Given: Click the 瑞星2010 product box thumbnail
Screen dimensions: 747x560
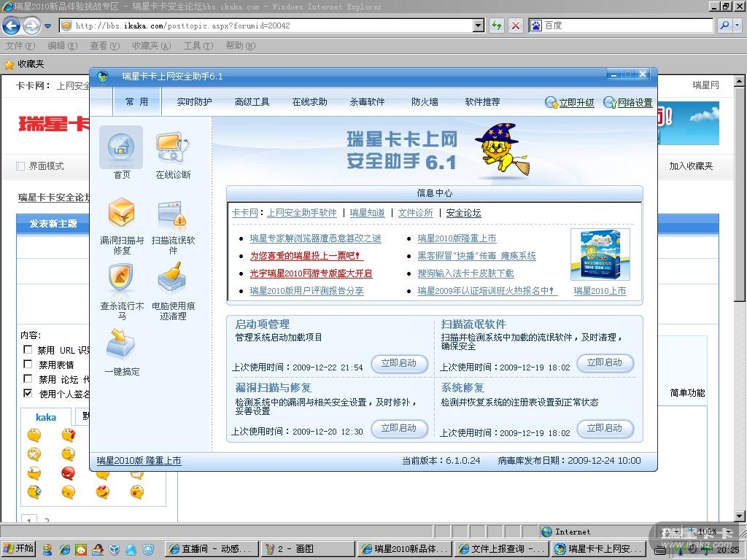Looking at the screenshot, I should coord(600,254).
